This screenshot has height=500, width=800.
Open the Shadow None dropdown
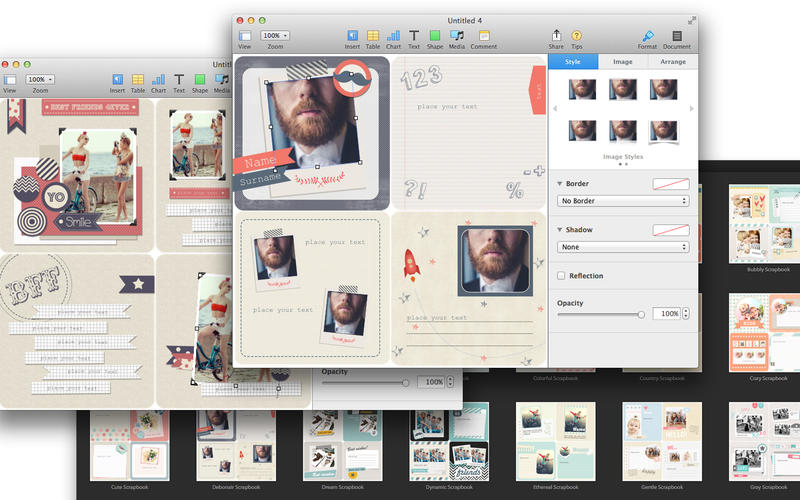(623, 247)
